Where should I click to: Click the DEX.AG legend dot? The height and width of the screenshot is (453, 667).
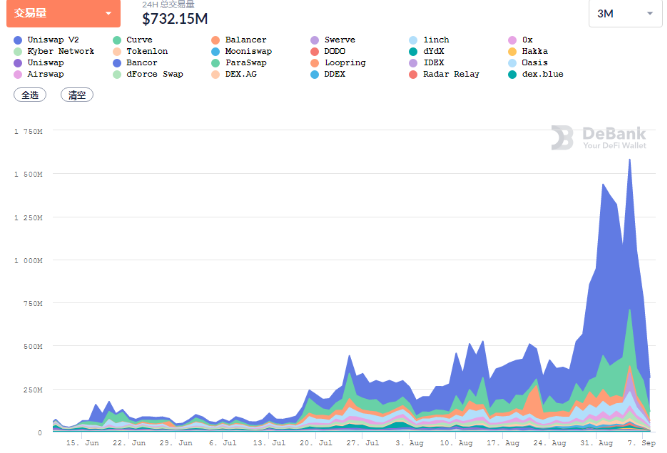(216, 74)
